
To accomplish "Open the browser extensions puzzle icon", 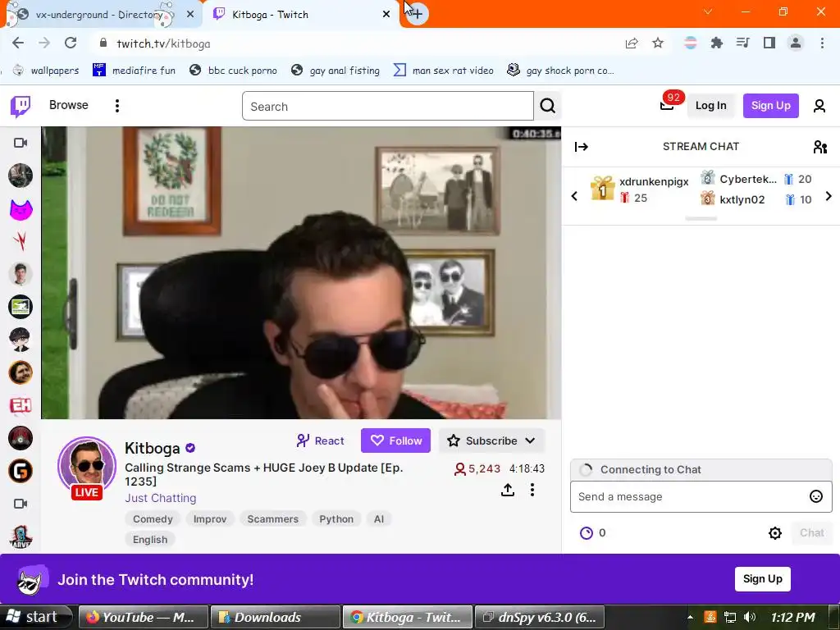I will click(716, 43).
